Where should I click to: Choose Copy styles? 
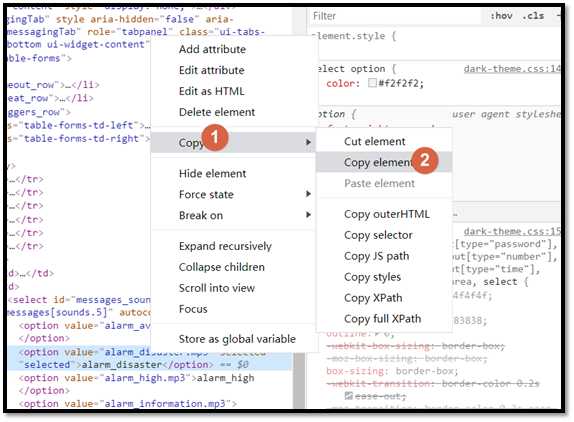(x=372, y=277)
